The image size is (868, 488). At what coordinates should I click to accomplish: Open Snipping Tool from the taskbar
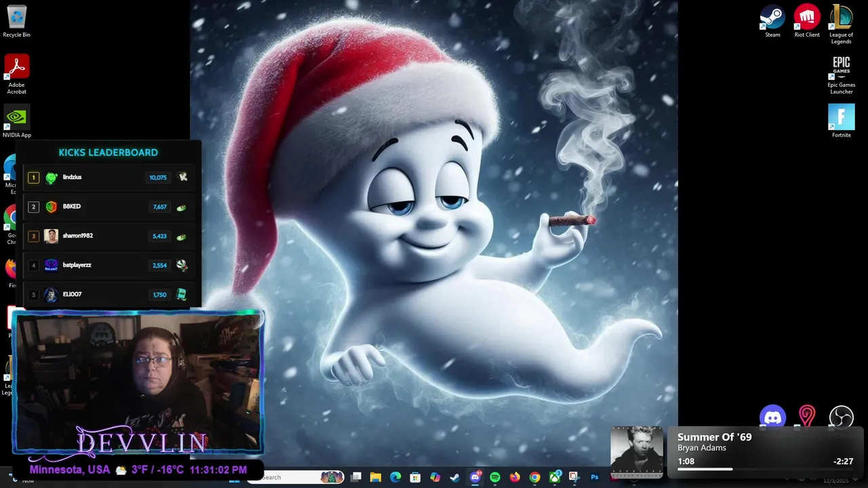coord(574,477)
